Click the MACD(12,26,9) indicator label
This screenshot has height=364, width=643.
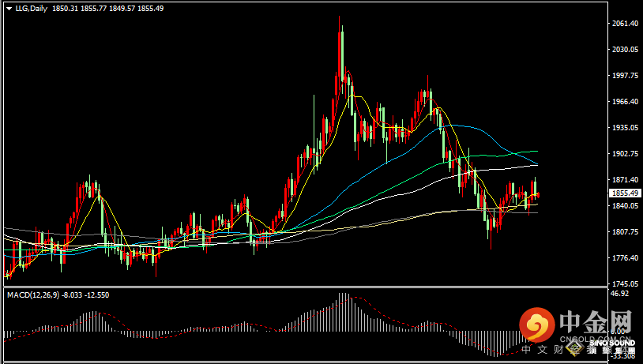[x=32, y=295]
